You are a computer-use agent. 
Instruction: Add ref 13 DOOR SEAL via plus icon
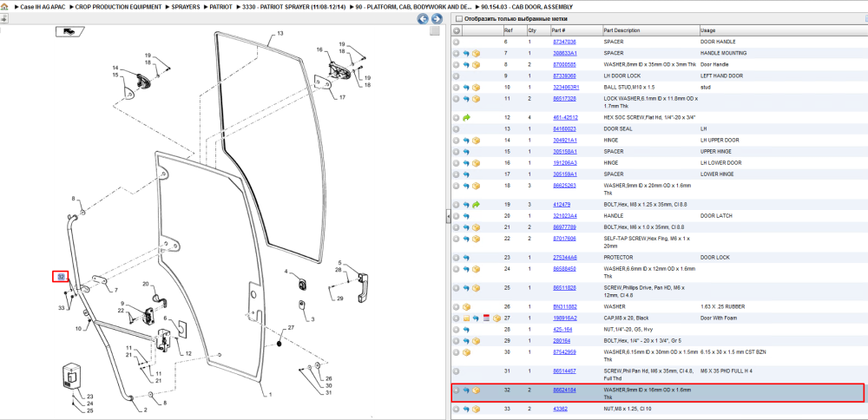point(457,129)
